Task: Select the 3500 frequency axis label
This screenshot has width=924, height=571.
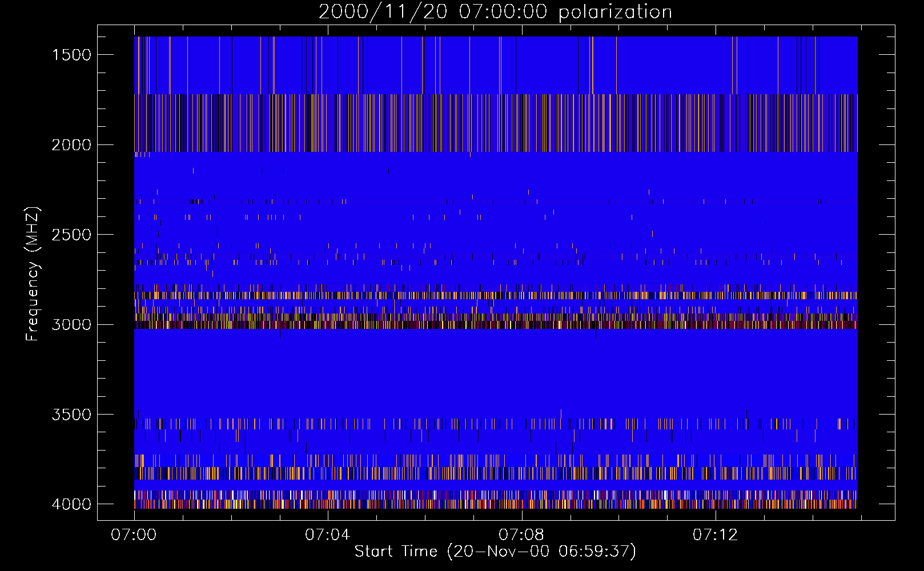Action: coord(71,415)
